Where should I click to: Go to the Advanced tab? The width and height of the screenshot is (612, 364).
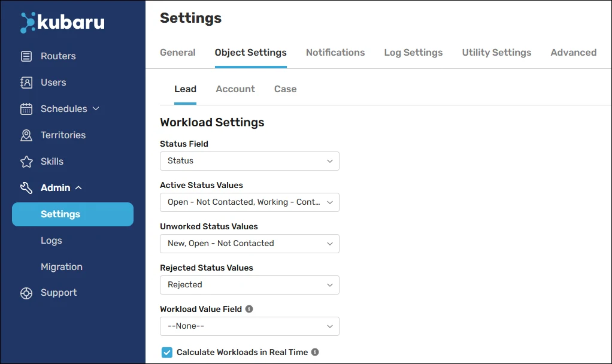tap(573, 53)
